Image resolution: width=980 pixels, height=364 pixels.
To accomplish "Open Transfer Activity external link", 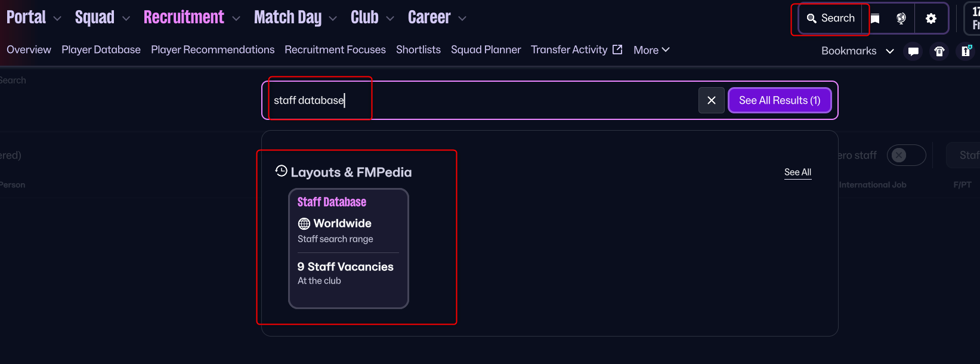I will pyautogui.click(x=576, y=50).
